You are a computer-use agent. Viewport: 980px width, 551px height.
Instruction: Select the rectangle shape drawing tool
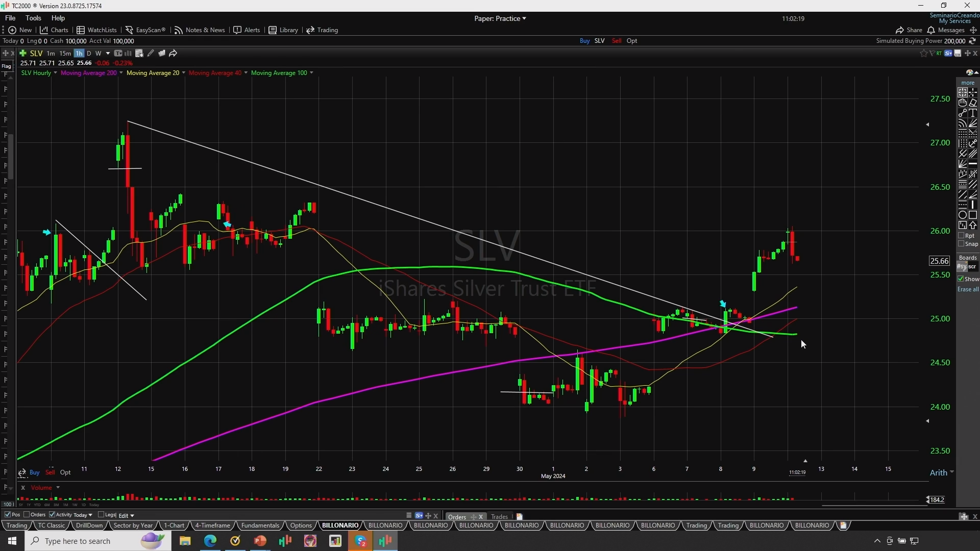[x=973, y=215]
